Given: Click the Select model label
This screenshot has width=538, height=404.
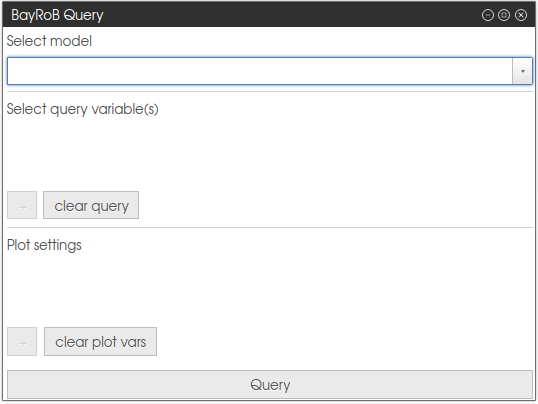Looking at the screenshot, I should (49, 41).
